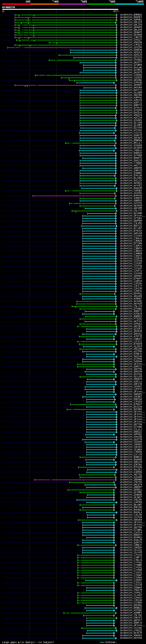Select label UniRef100_C6MUB2
The width and height of the screenshot is (146, 644).
[131, 191]
